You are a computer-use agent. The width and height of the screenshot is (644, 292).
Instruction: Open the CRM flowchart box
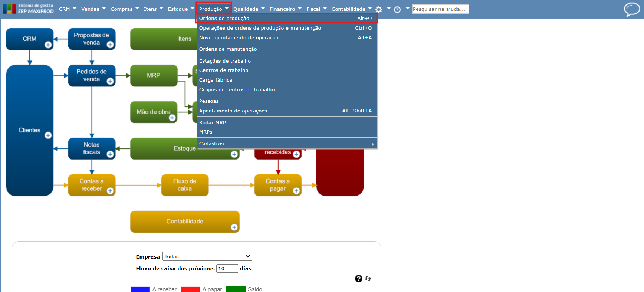click(30, 39)
